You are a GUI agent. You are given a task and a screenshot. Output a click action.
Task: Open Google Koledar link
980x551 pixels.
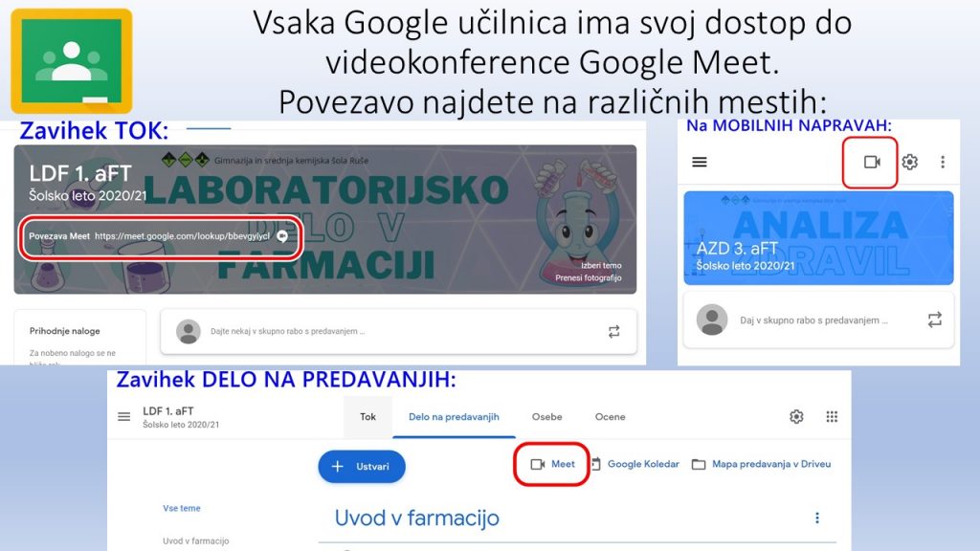coord(635,464)
